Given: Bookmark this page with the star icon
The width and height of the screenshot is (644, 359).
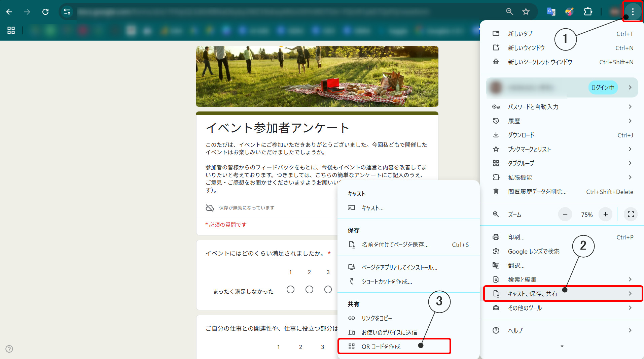Looking at the screenshot, I should point(526,11).
